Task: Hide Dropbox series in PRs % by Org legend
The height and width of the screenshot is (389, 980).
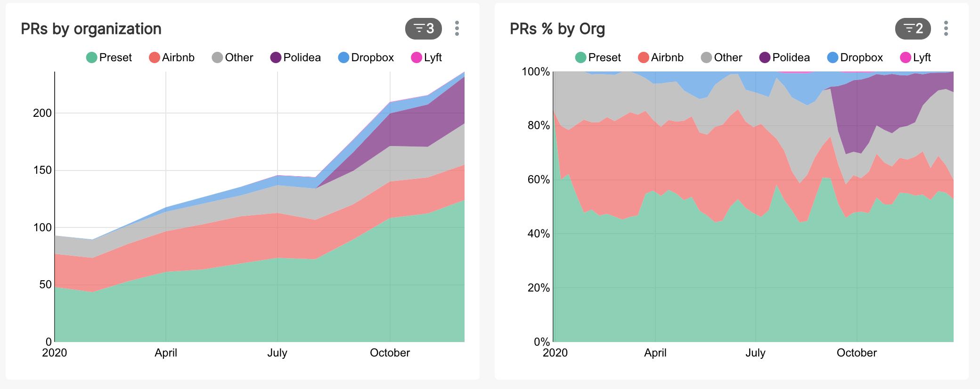Action: [855, 57]
